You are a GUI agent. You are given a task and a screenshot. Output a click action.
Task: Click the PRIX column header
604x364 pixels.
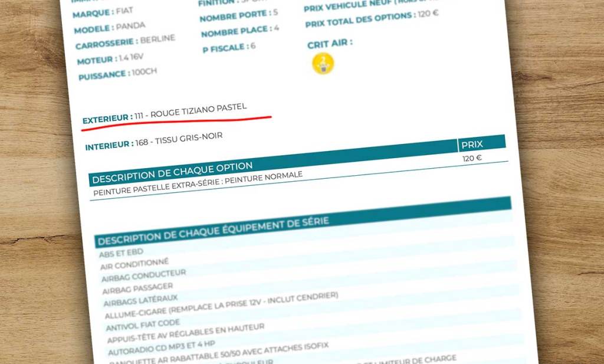pyautogui.click(x=472, y=144)
